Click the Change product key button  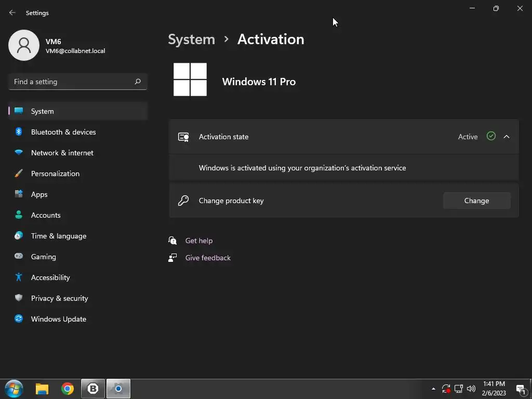[x=476, y=201]
